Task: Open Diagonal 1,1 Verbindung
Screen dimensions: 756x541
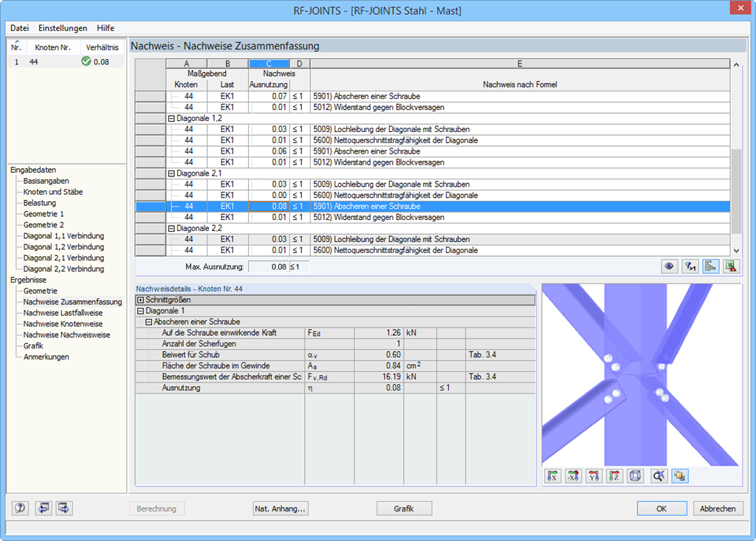Action: pyautogui.click(x=63, y=235)
